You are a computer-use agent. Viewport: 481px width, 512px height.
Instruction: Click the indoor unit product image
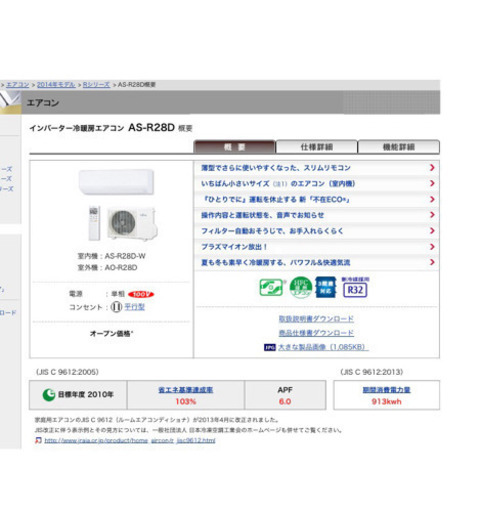(116, 182)
